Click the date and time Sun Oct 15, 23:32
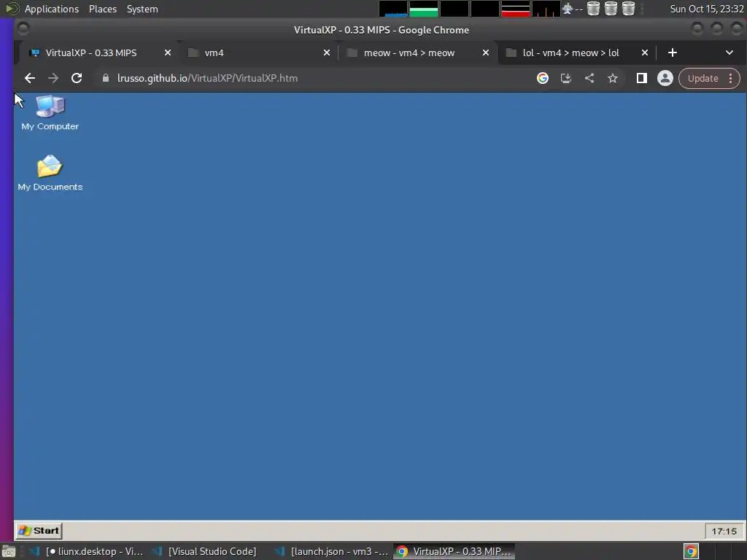Viewport: 747px width, 560px height. [x=706, y=9]
